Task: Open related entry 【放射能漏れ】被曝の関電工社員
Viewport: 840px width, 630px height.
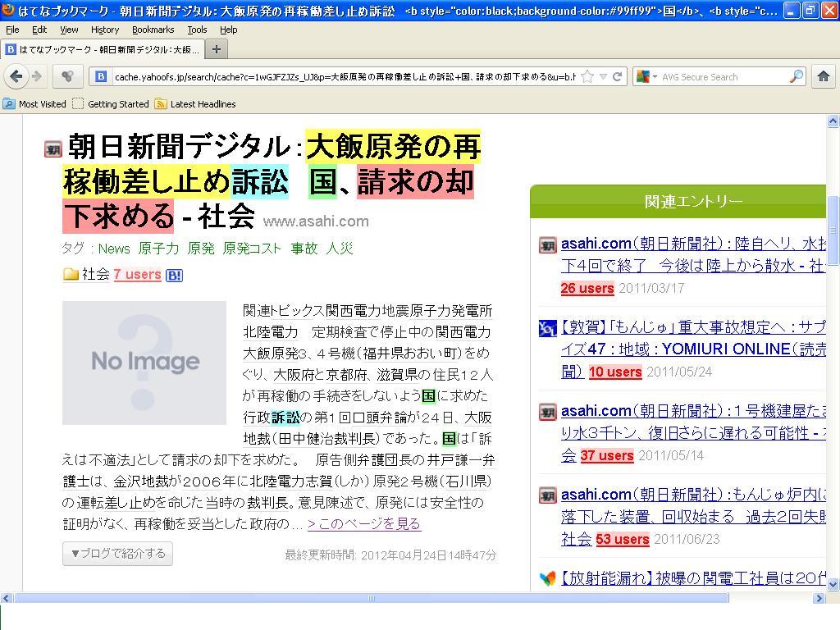Action: (x=693, y=578)
